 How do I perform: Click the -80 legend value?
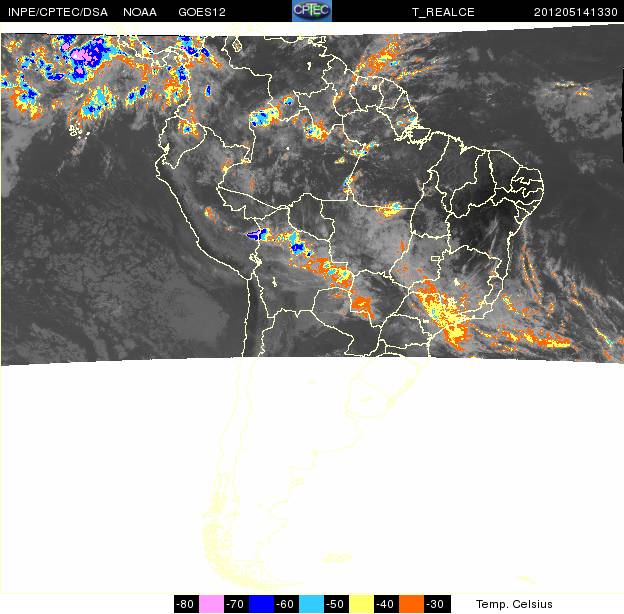tap(186, 604)
